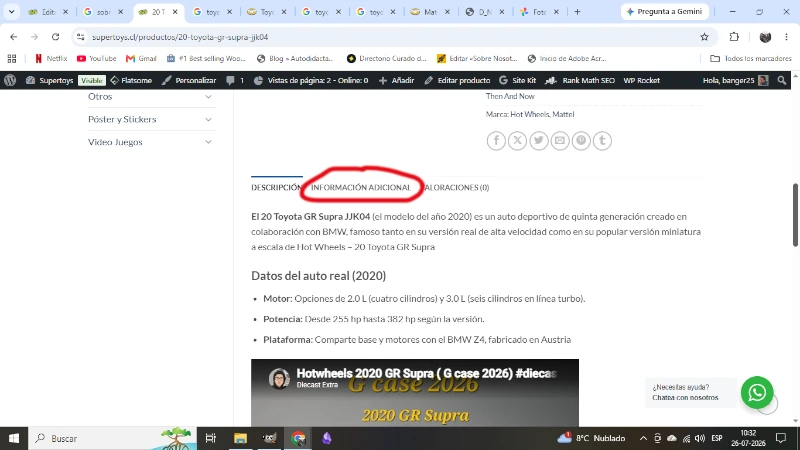Switch to Mat browser tab
This screenshot has height=450, width=800.
tap(430, 12)
